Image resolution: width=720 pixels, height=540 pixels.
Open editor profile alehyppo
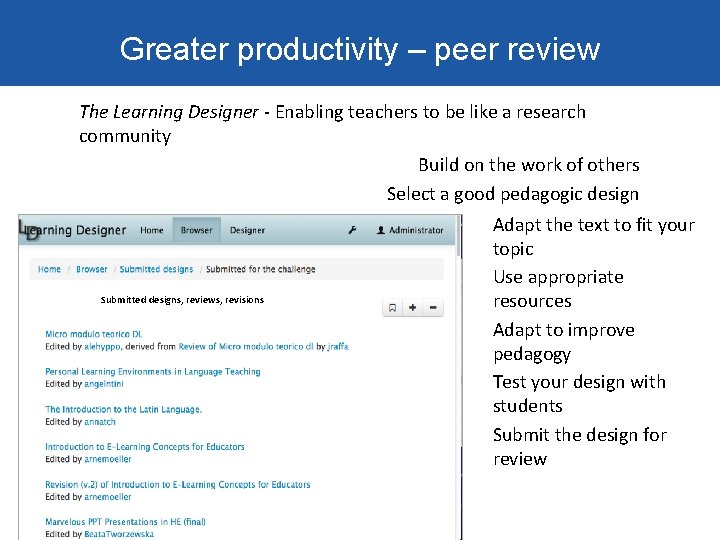pyautogui.click(x=103, y=347)
